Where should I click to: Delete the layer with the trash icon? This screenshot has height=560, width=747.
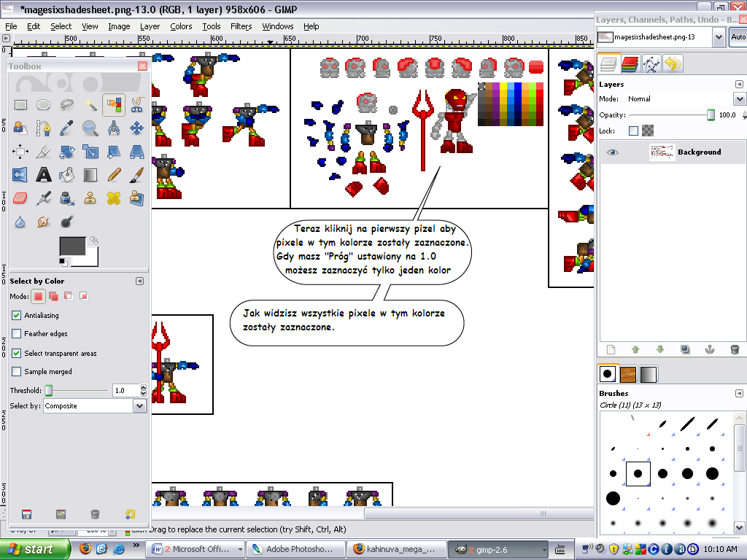(x=735, y=349)
